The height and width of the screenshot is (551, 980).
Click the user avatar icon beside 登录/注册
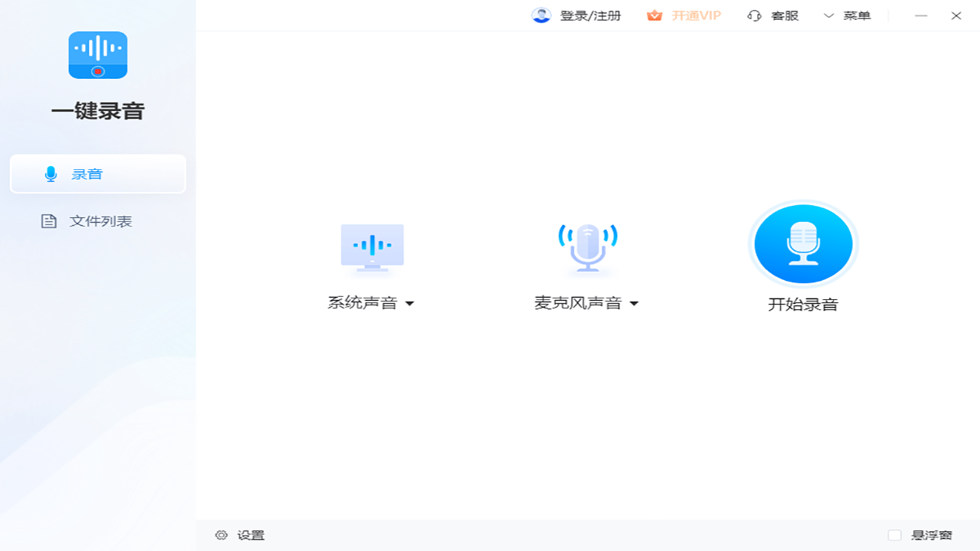[541, 15]
